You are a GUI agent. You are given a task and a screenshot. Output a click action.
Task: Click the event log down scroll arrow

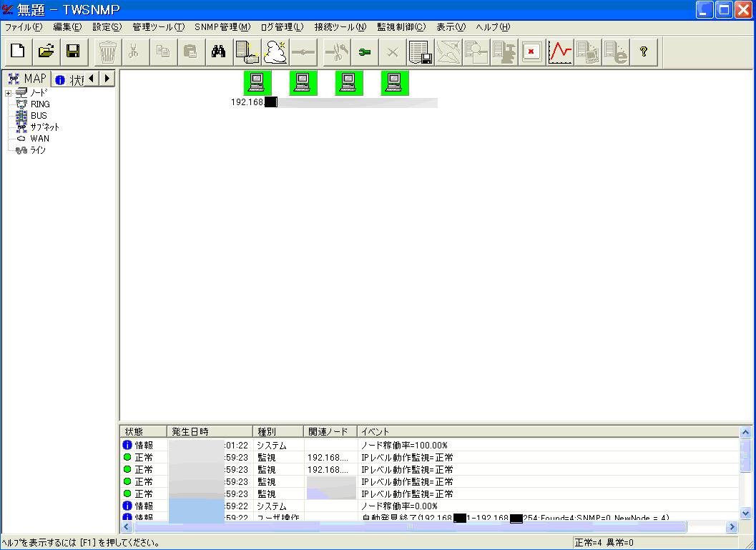point(745,514)
